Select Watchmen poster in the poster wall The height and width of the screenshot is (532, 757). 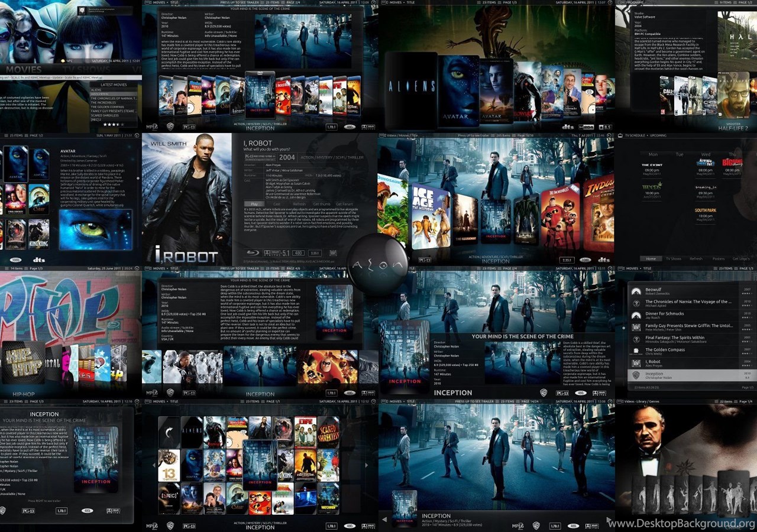[x=328, y=498]
